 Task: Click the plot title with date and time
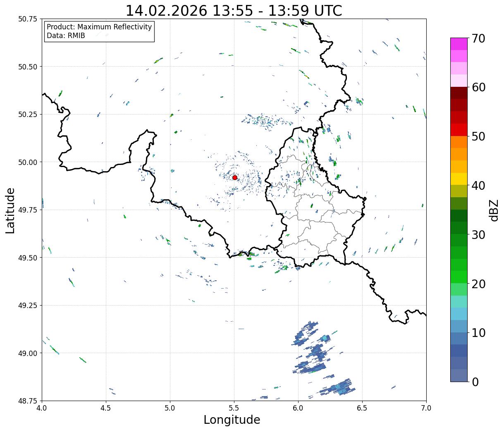[234, 11]
